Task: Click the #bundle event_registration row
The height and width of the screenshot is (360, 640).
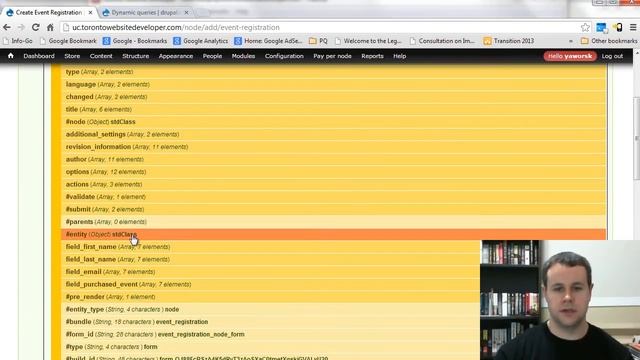Action: click(271, 322)
